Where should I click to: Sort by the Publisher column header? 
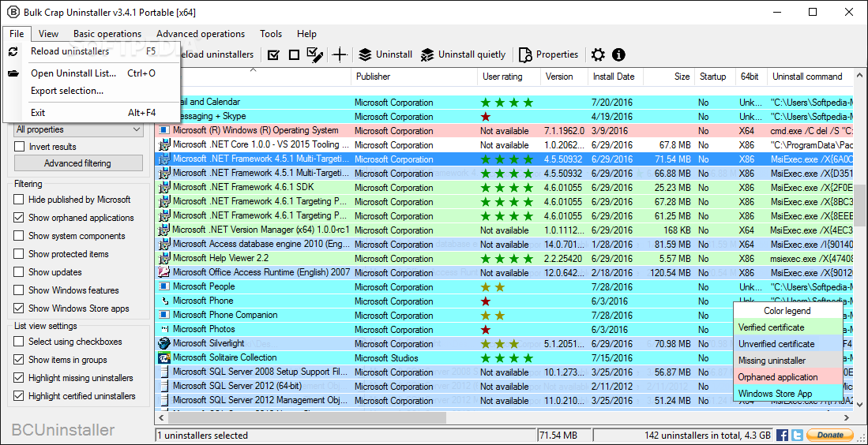click(414, 77)
